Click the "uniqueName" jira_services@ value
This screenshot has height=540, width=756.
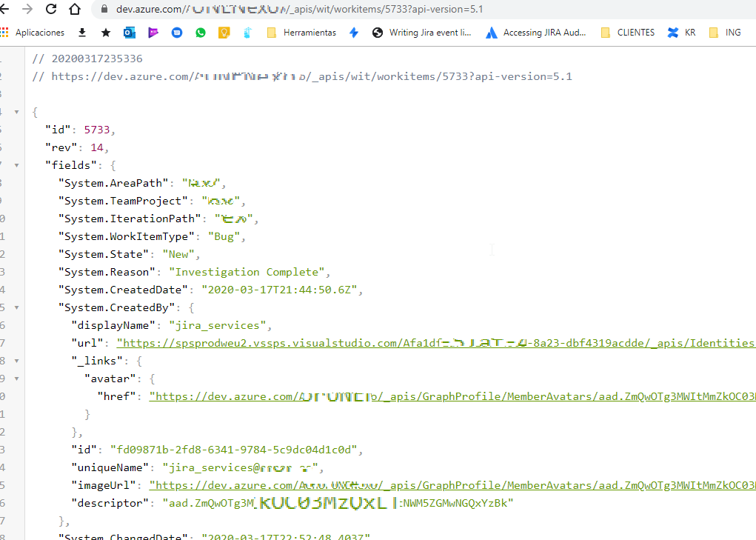coord(240,467)
